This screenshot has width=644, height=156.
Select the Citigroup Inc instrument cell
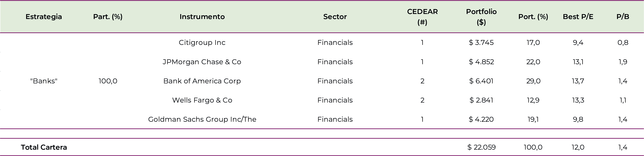click(x=202, y=43)
